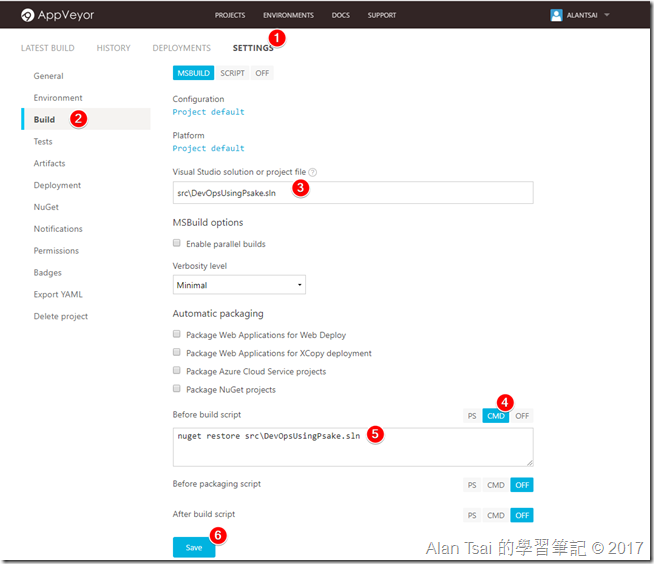Open Notifications settings section

[x=58, y=229]
